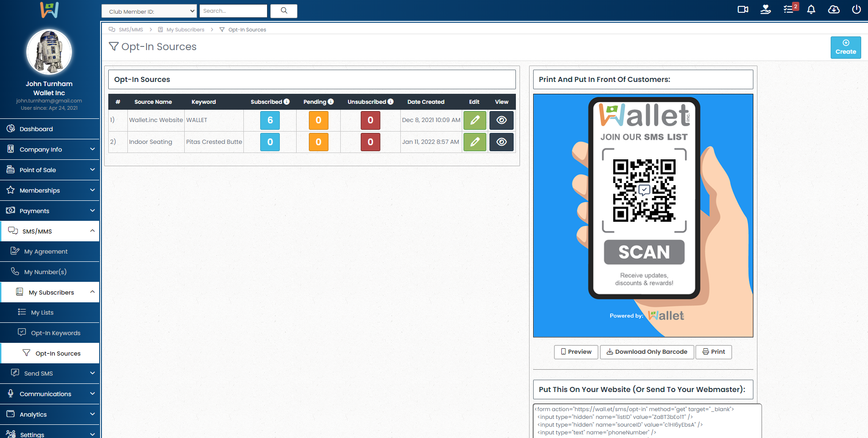Screen dimensions: 868x438
Task: Click Indoor Seating subscribed count badge
Action: (270, 142)
